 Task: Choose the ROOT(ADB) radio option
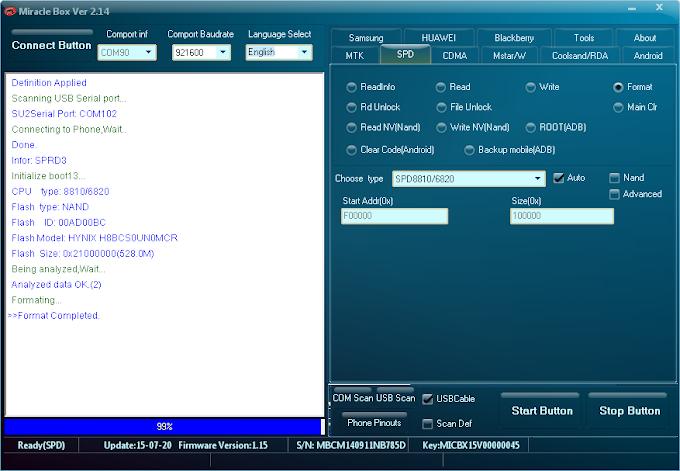tap(530, 128)
